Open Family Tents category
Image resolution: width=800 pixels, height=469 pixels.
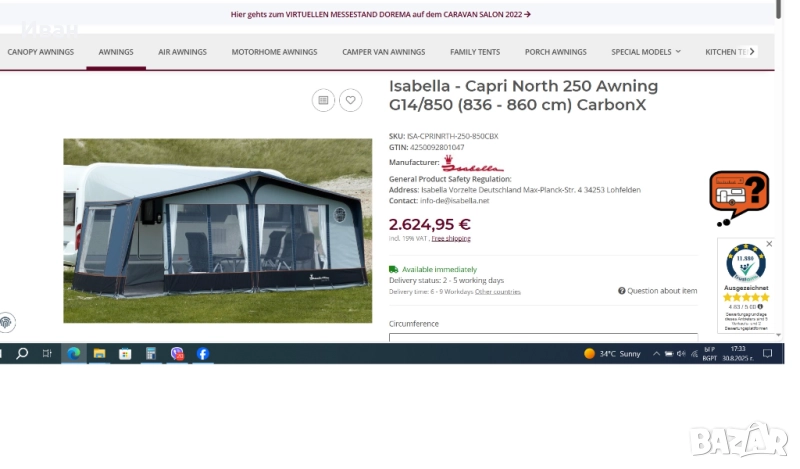point(475,52)
